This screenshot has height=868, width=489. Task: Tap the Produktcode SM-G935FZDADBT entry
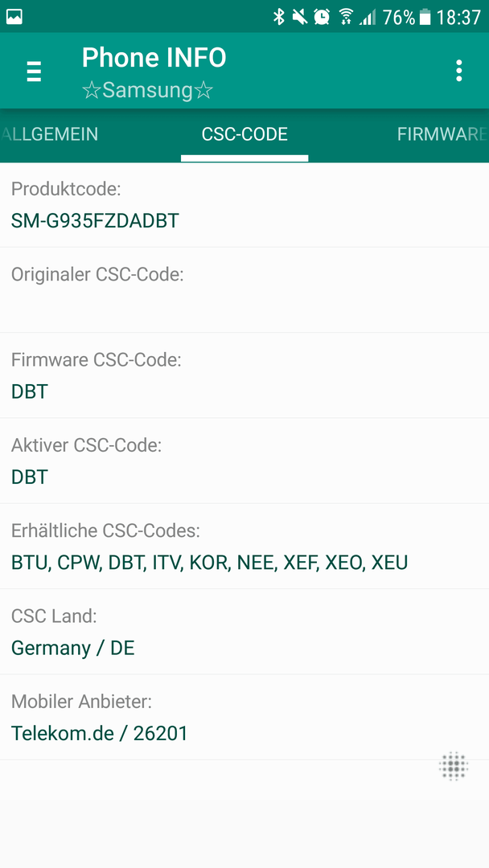[x=244, y=205]
